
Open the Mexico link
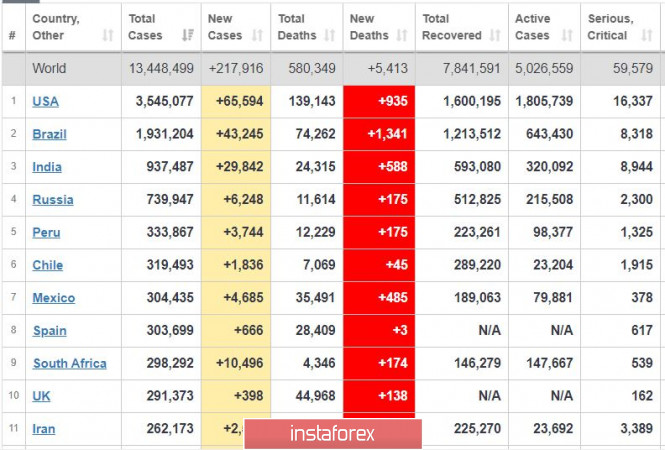(53, 298)
